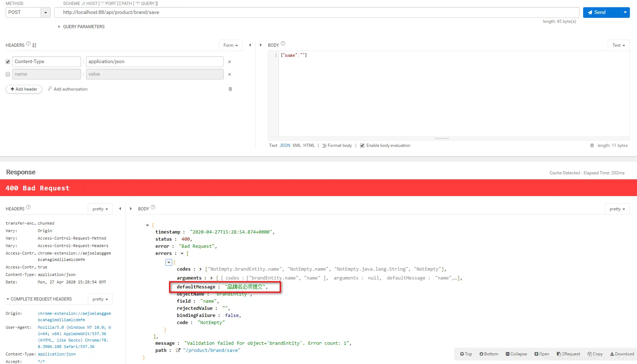Collapse response body panel right arrow
Image resolution: width=637 pixels, height=364 pixels.
(x=131, y=209)
